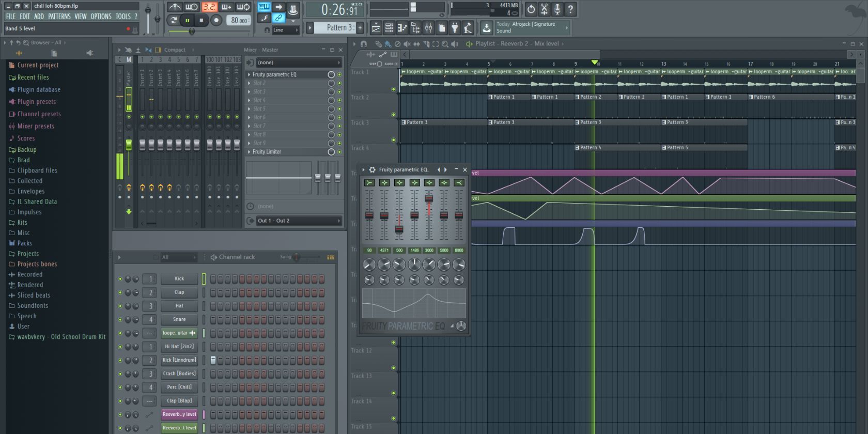Adjust the channel rack Swing knob

(297, 257)
